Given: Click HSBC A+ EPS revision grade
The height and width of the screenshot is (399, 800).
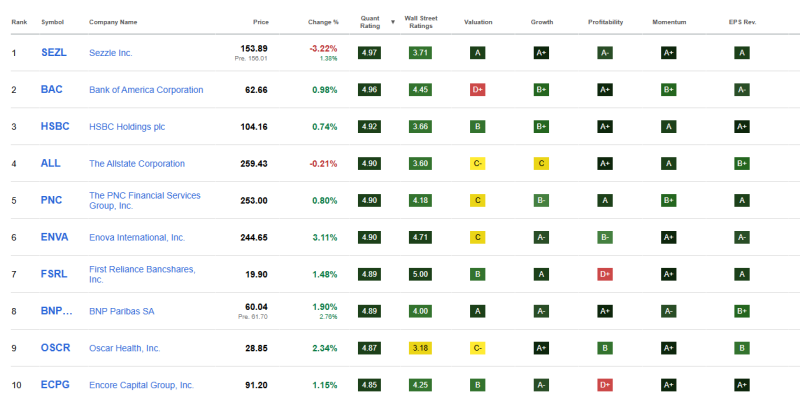Looking at the screenshot, I should pos(742,127).
